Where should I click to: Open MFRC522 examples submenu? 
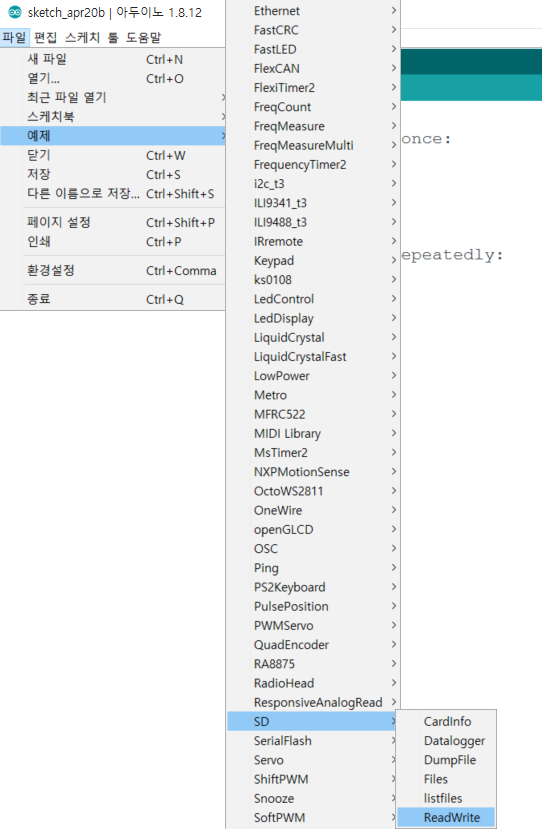(x=313, y=414)
